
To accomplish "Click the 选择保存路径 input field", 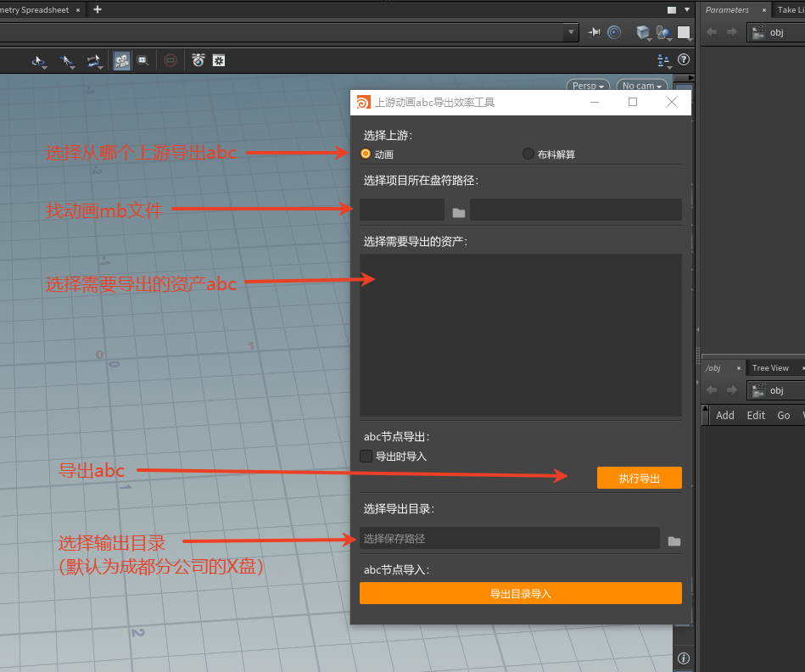I will pyautogui.click(x=509, y=538).
